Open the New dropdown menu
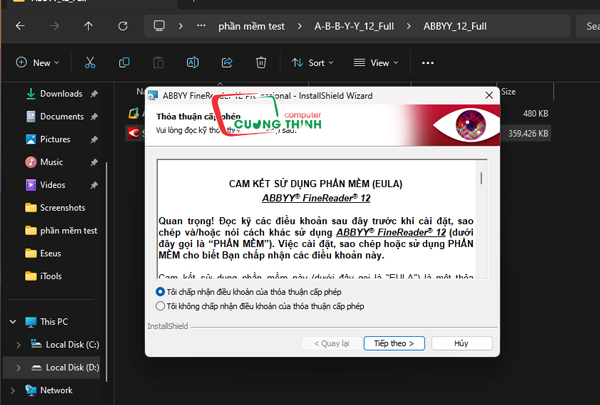The width and height of the screenshot is (600, 405). (x=38, y=62)
